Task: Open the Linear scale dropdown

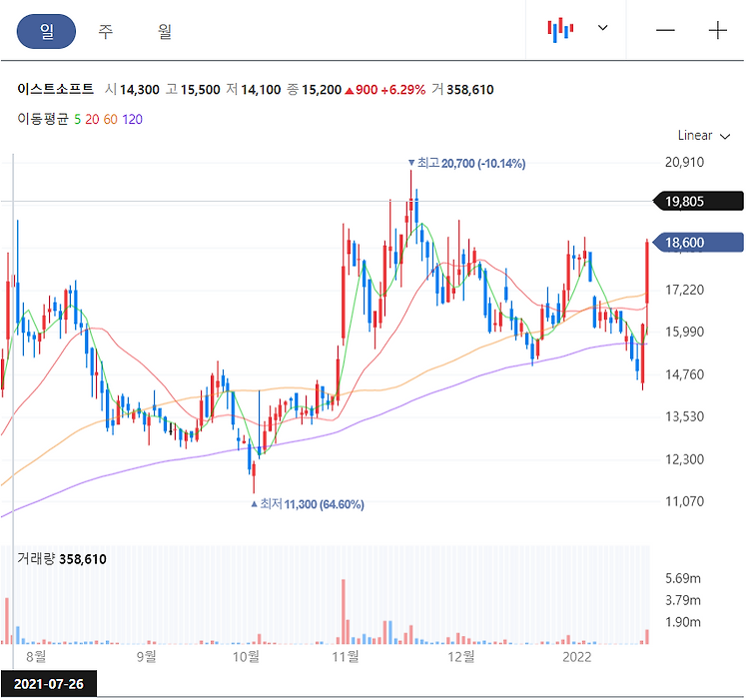Action: click(704, 136)
